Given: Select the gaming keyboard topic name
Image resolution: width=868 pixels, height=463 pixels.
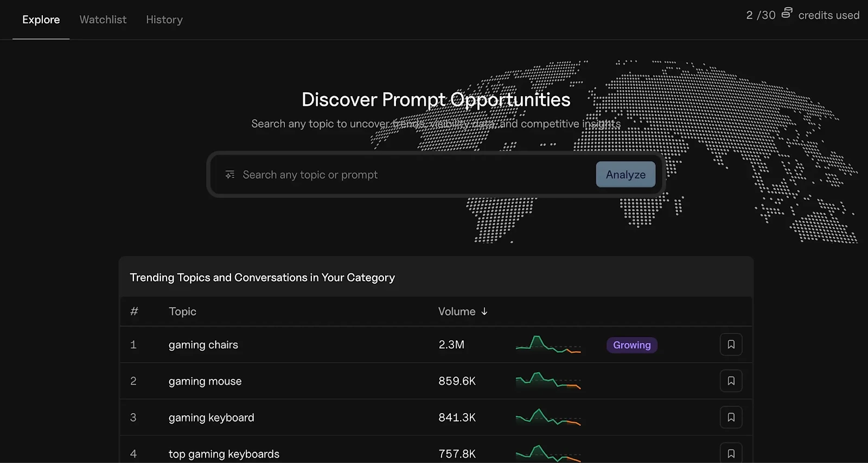Looking at the screenshot, I should click(x=212, y=418).
